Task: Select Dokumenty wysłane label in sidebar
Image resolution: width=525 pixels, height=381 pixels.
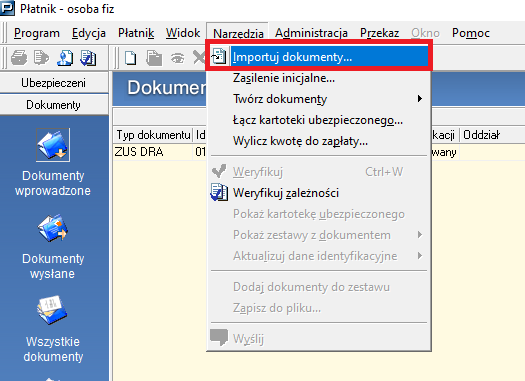Action: click(x=53, y=266)
